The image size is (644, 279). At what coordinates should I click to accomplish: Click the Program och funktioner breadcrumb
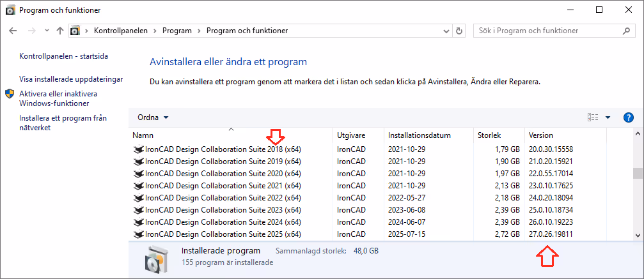tap(247, 31)
